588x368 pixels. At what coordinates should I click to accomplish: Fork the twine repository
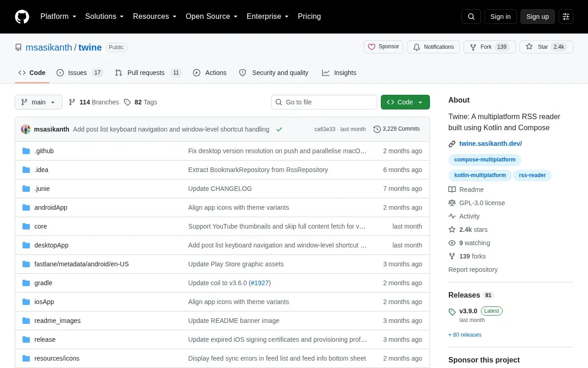(x=489, y=47)
